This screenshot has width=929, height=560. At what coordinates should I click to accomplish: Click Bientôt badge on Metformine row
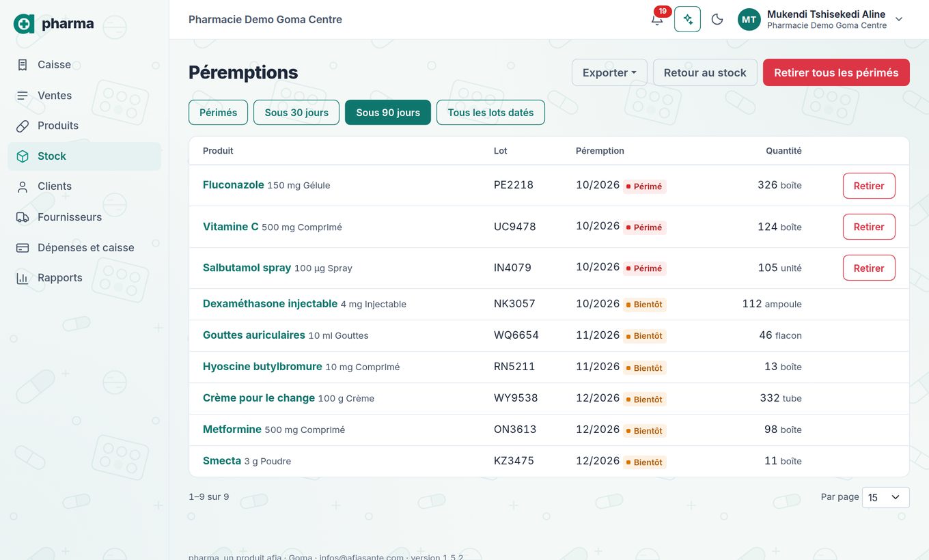point(644,431)
